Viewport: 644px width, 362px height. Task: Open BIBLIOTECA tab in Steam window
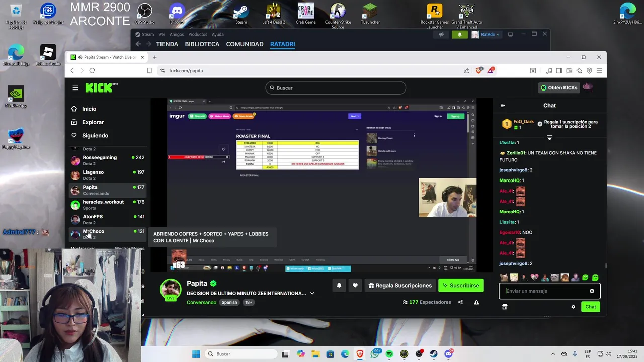tap(202, 44)
